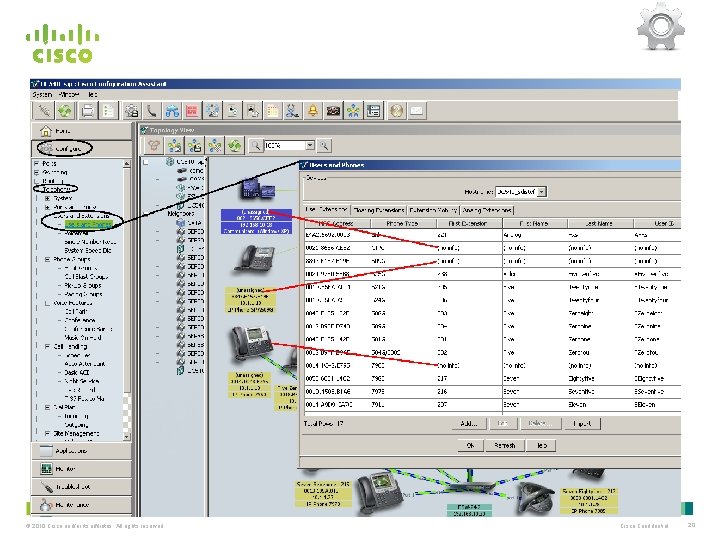Click the stethoscope-like diagnostics toolbar icon
This screenshot has height=540, width=720.
pos(292,111)
